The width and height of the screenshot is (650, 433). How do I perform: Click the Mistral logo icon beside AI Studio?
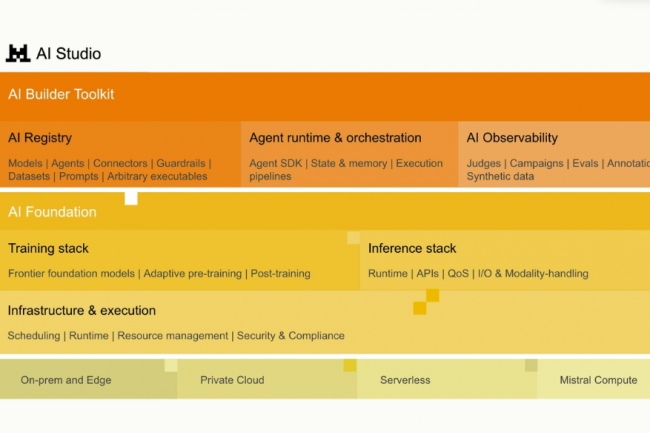18,53
